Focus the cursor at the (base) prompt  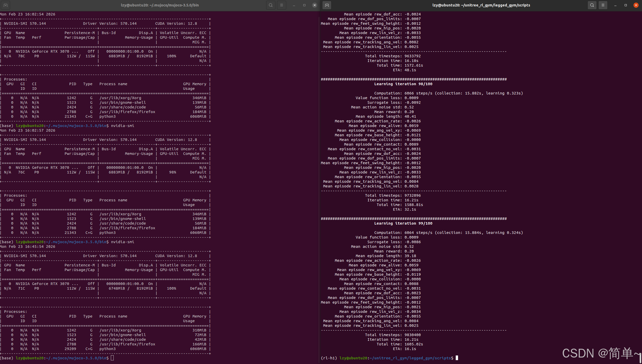(112, 358)
